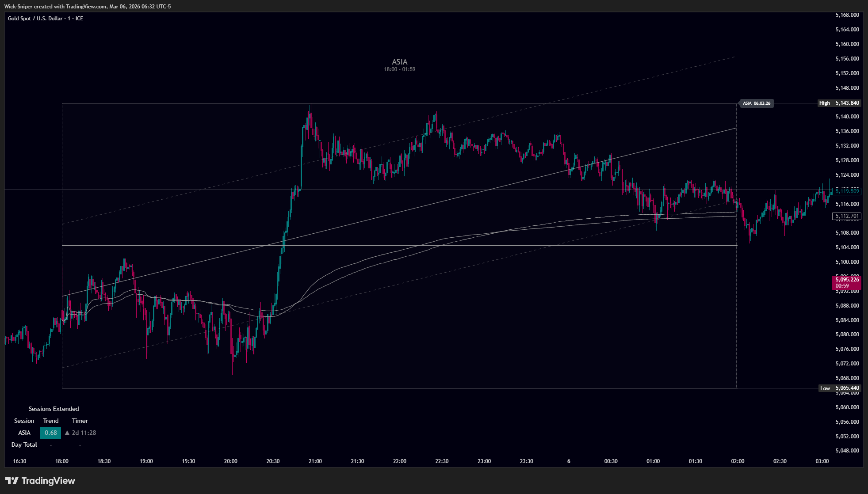The width and height of the screenshot is (868, 494).
Task: Click the 'Day Total' row label
Action: [x=24, y=445]
